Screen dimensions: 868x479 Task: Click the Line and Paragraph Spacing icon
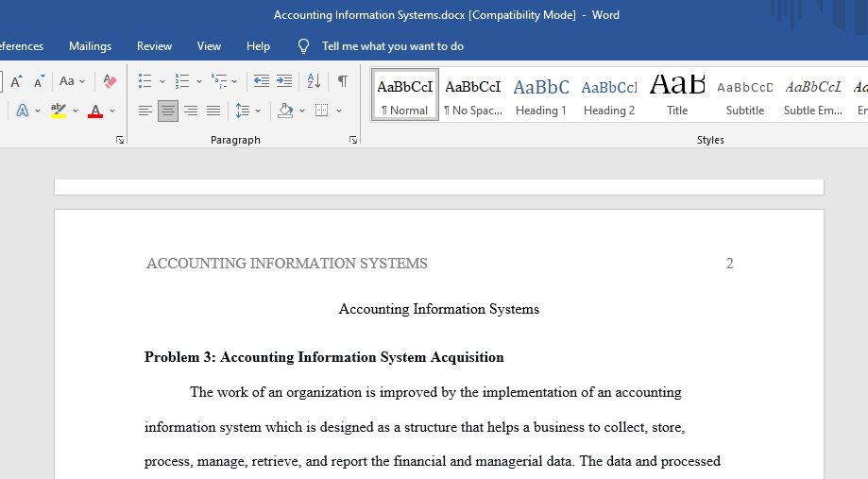tap(243, 111)
